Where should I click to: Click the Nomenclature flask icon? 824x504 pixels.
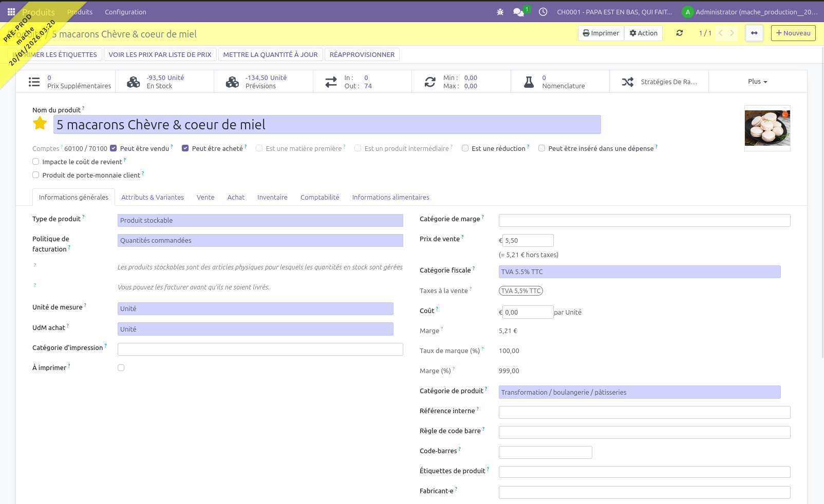pyautogui.click(x=529, y=82)
